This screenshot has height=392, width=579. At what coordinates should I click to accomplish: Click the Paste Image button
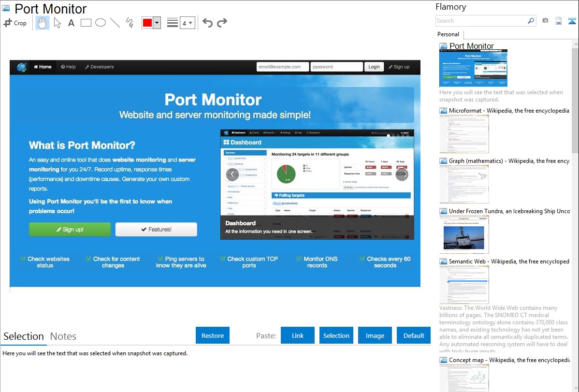(x=375, y=335)
